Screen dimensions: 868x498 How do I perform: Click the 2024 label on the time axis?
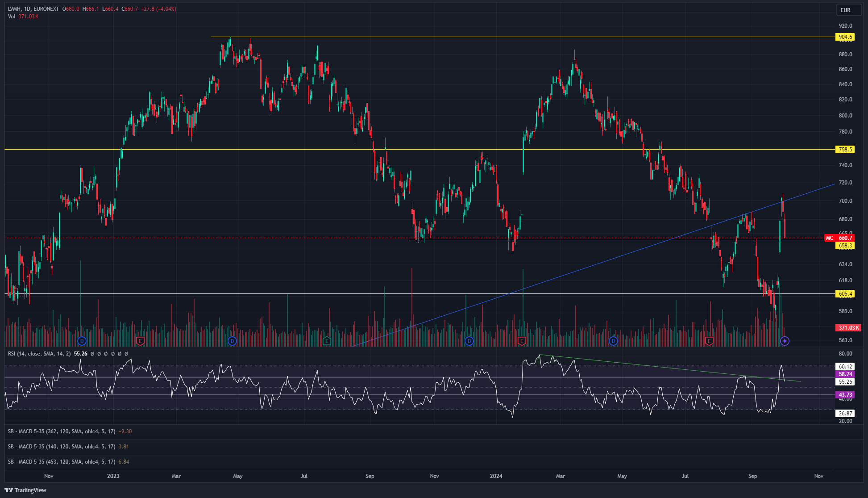[x=496, y=476]
